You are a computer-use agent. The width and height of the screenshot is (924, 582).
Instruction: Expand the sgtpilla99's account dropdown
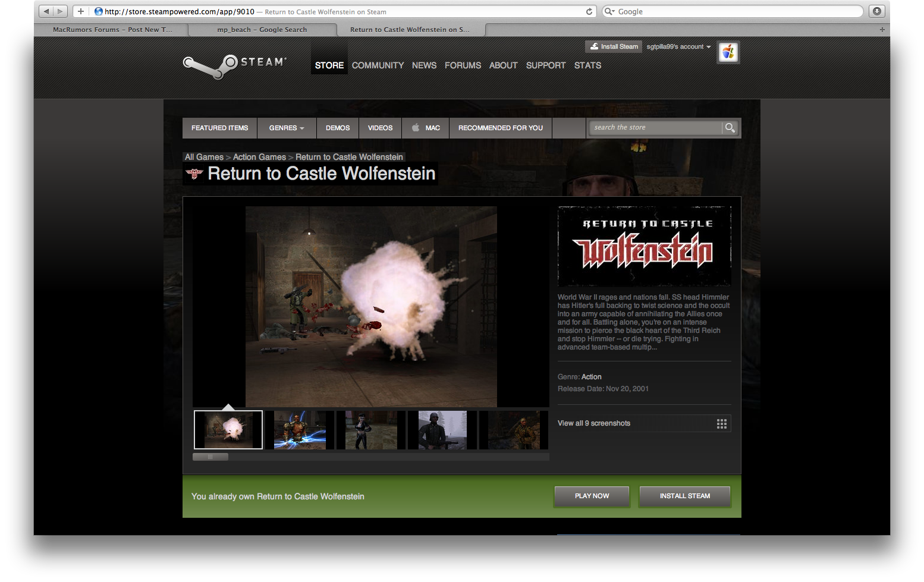click(x=678, y=46)
